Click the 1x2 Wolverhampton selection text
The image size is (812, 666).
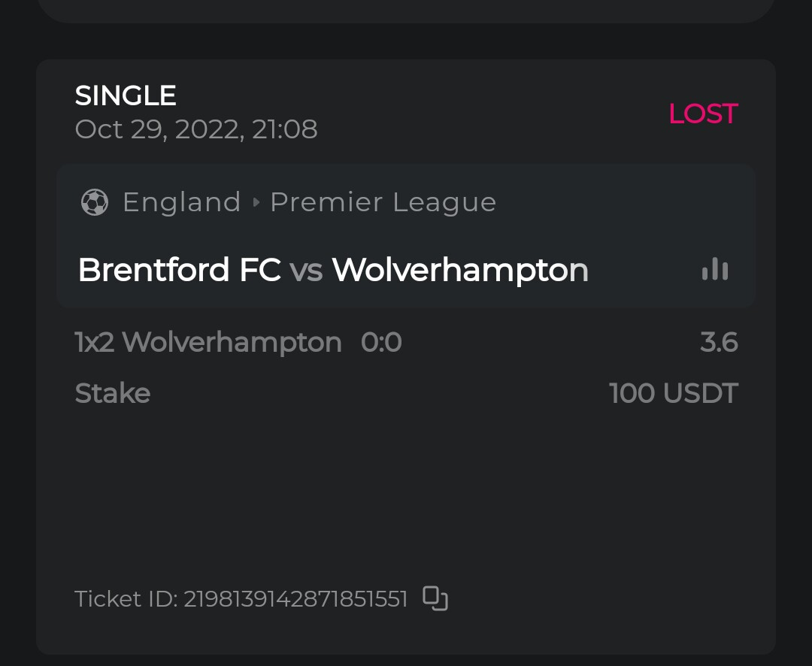[208, 343]
